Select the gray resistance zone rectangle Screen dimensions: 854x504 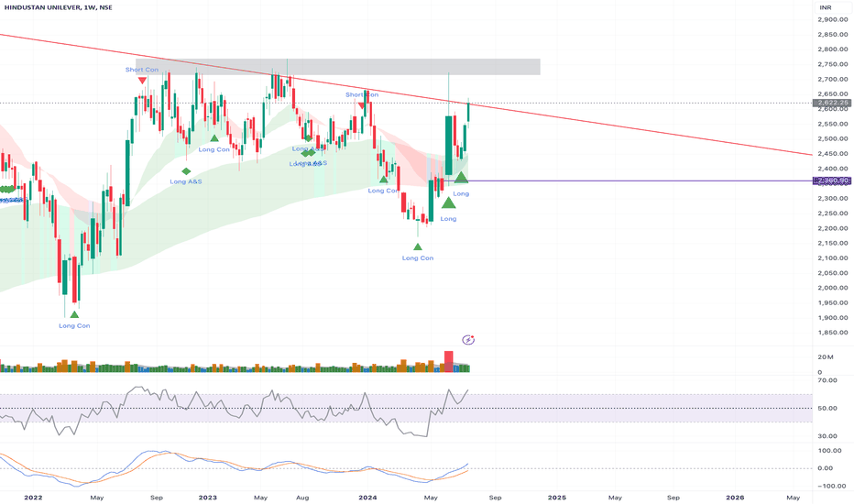point(338,67)
